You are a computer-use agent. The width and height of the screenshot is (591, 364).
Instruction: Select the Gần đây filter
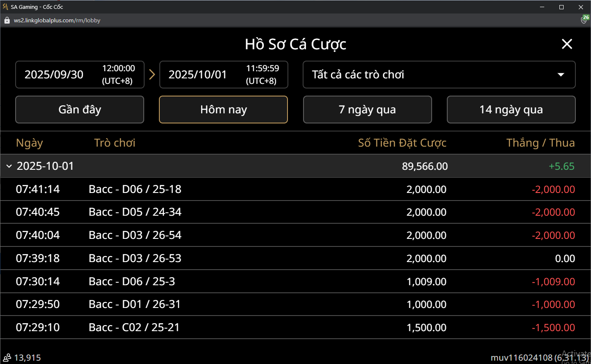80,110
